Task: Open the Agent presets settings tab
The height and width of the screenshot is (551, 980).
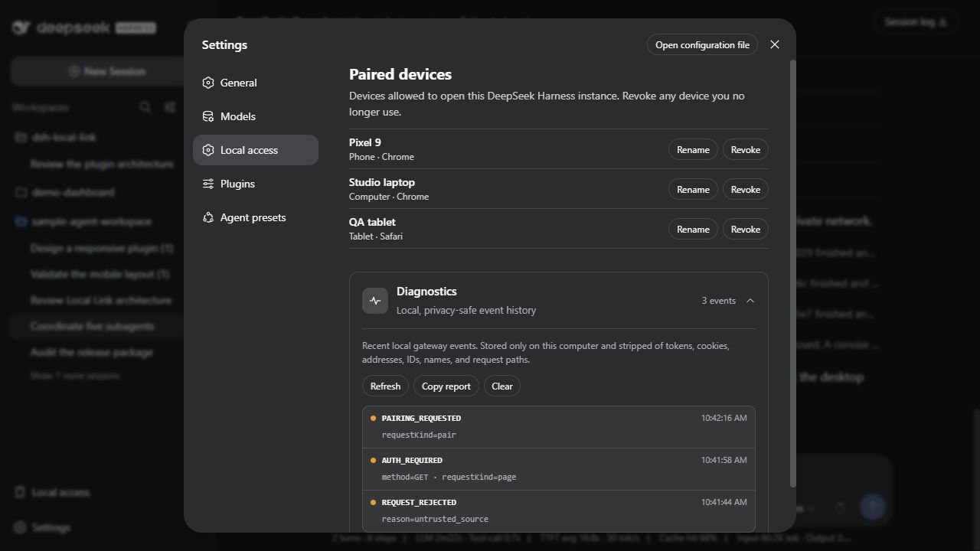Action: 255,217
